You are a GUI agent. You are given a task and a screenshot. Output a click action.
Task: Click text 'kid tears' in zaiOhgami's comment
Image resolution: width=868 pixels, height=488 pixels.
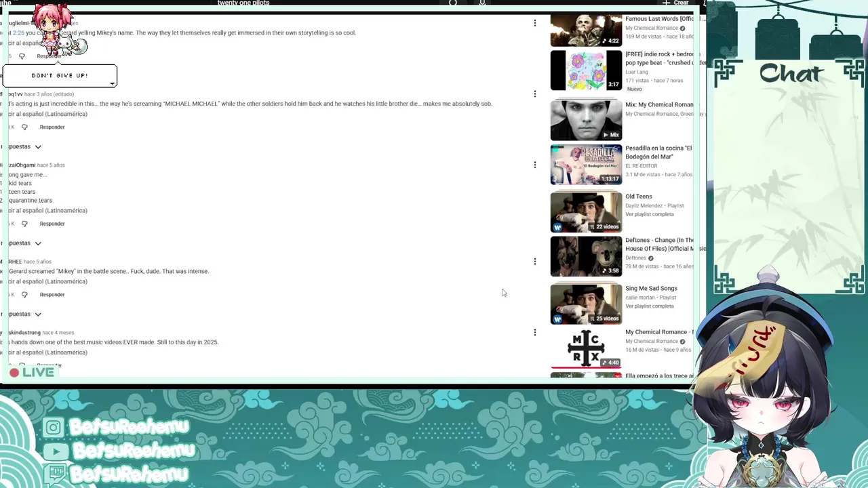click(x=20, y=183)
